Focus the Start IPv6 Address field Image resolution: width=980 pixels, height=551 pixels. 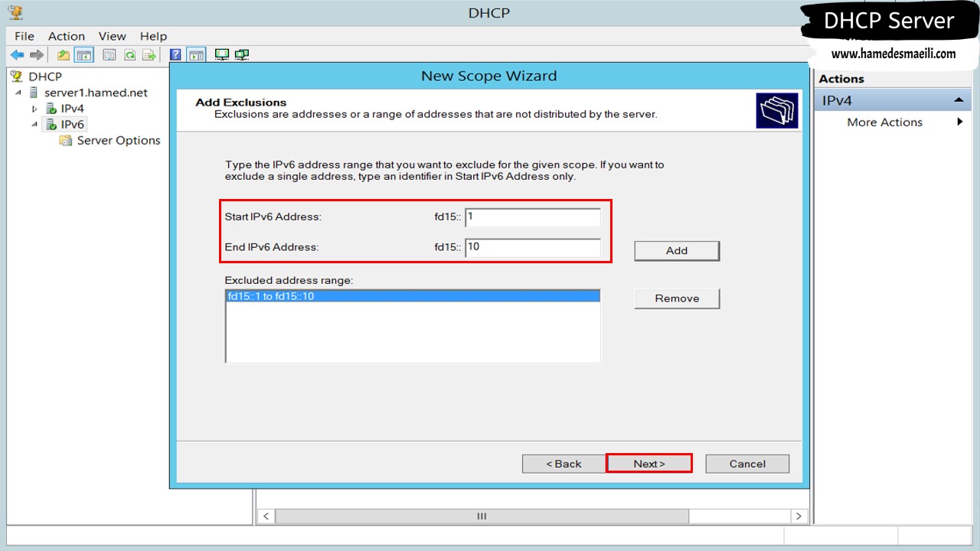coord(533,217)
